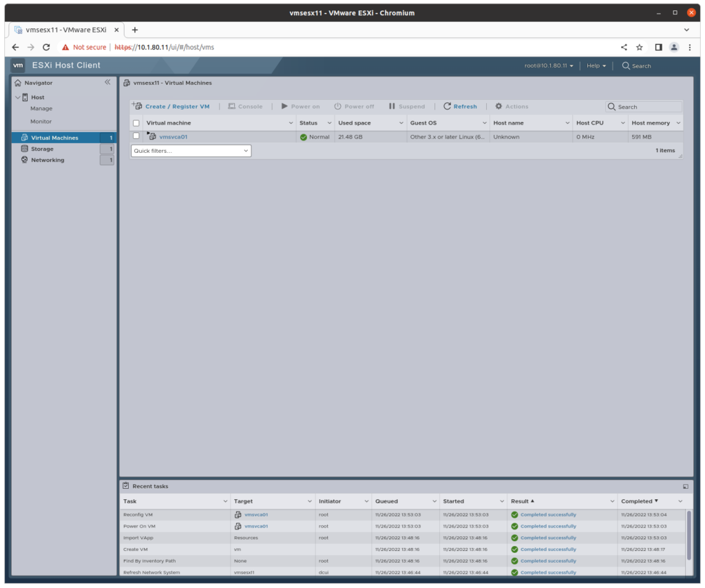Screen dimensions: 705x588
Task: Select the vmsesx11 browser tab
Action: (x=67, y=30)
